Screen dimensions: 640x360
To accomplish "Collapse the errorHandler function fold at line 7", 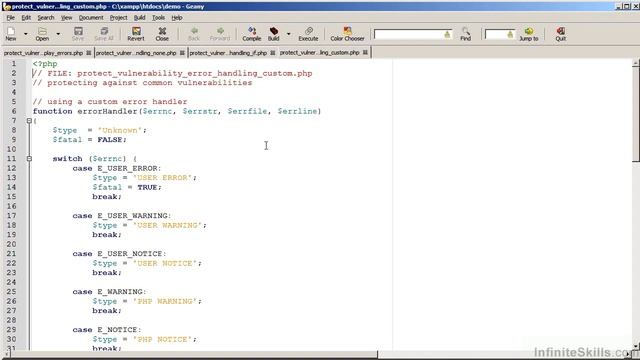I will tap(29, 121).
